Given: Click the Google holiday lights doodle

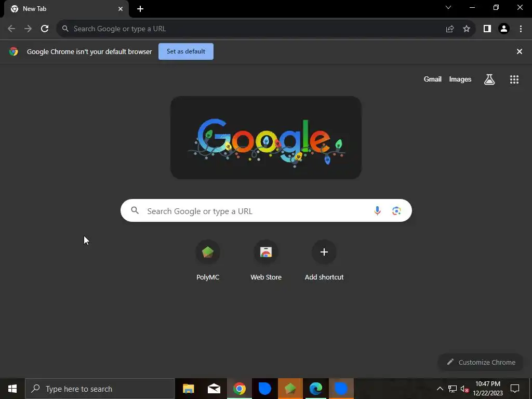Looking at the screenshot, I should coord(266,138).
